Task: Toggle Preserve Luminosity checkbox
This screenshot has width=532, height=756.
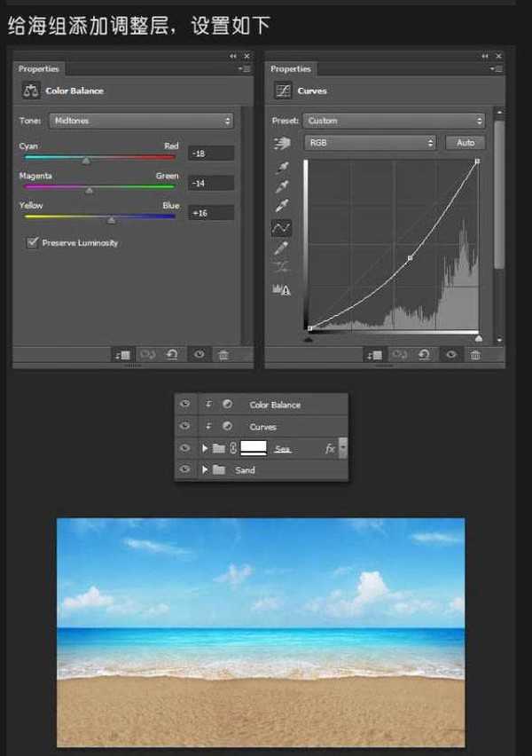Action: 32,242
